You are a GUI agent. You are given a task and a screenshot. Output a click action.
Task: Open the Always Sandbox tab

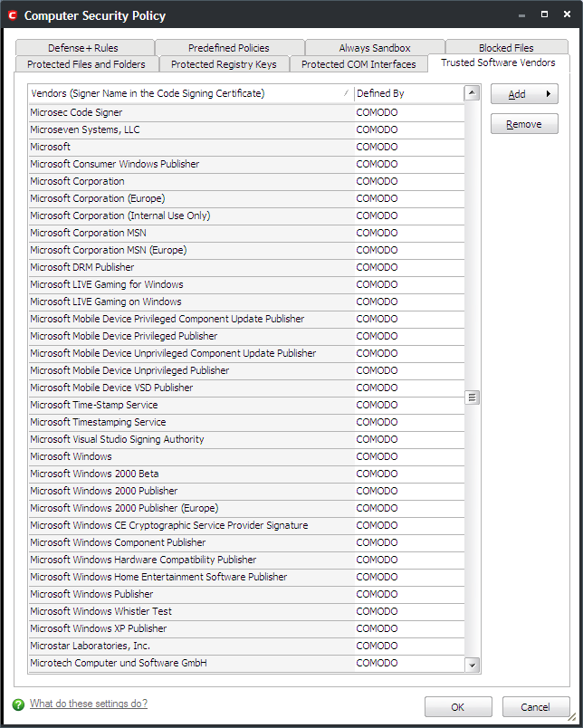(375, 48)
